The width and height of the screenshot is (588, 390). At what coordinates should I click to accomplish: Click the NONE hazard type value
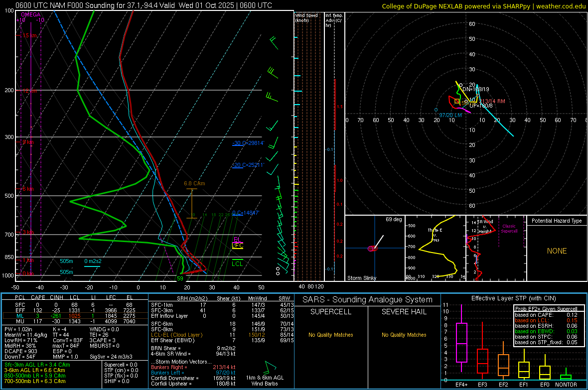(x=557, y=251)
